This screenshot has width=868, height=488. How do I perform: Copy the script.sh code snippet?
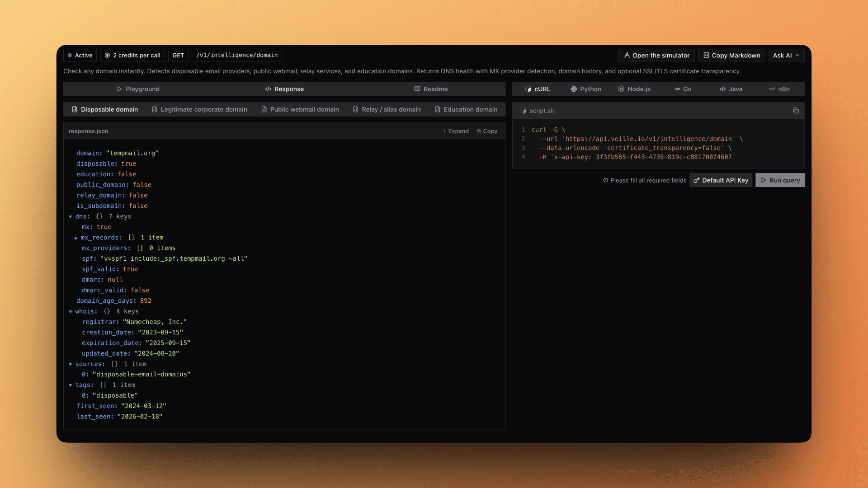click(x=796, y=111)
